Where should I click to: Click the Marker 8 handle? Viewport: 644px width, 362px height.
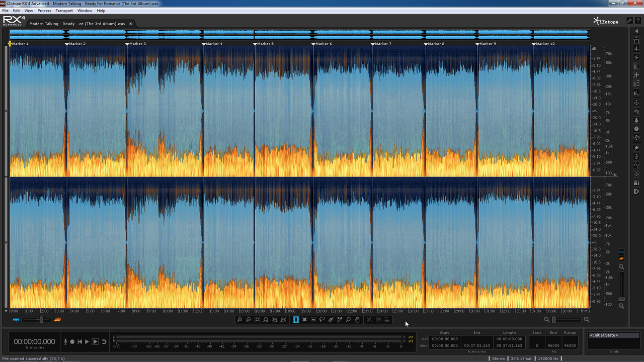coord(426,44)
